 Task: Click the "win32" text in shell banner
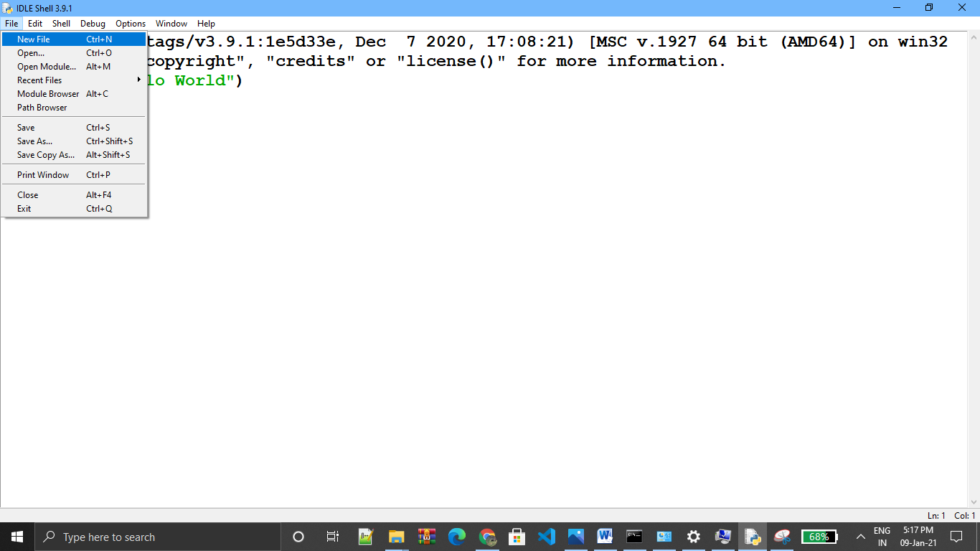[923, 42]
